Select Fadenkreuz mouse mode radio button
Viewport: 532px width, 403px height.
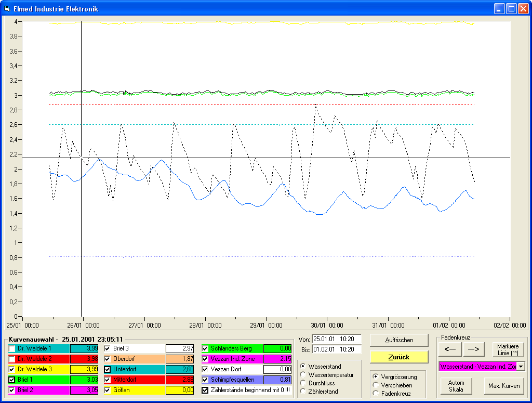point(376,394)
